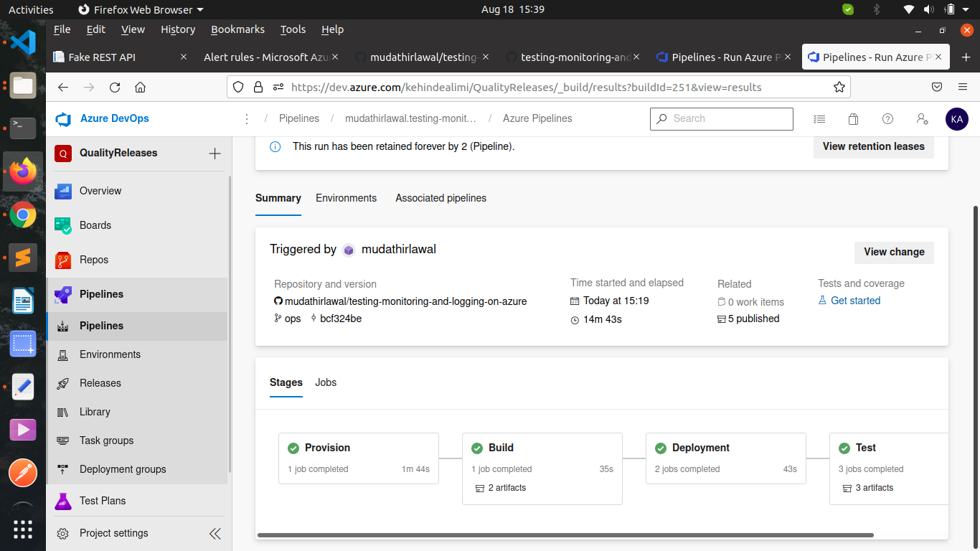This screenshot has width=980, height=551.
Task: Open Firefox hamburger application menu
Action: click(963, 87)
